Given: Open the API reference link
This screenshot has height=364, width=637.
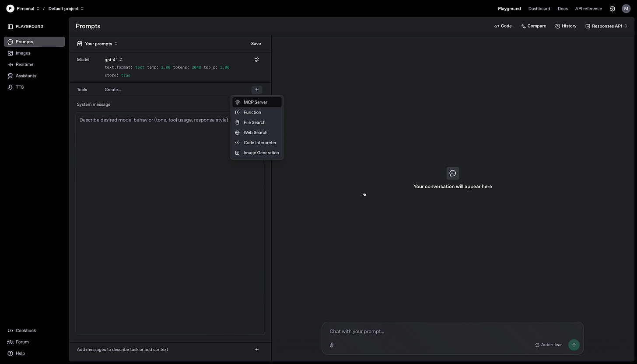Looking at the screenshot, I should point(588,9).
